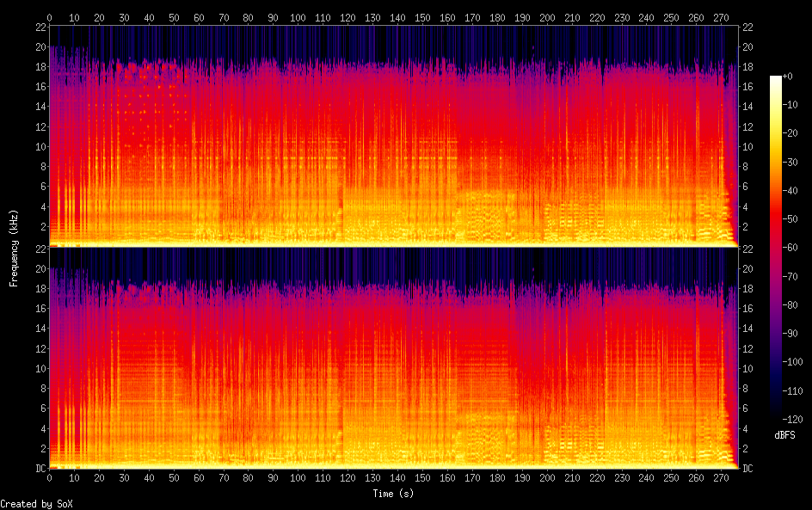Click '120' on the time axis below the plots
Screen dimensions: 812x510
tap(348, 478)
